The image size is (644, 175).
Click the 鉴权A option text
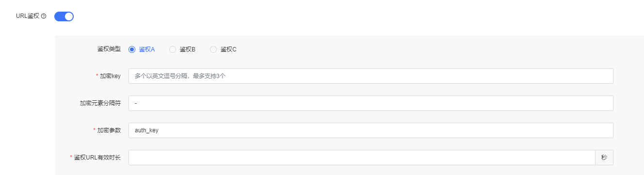[x=147, y=49]
